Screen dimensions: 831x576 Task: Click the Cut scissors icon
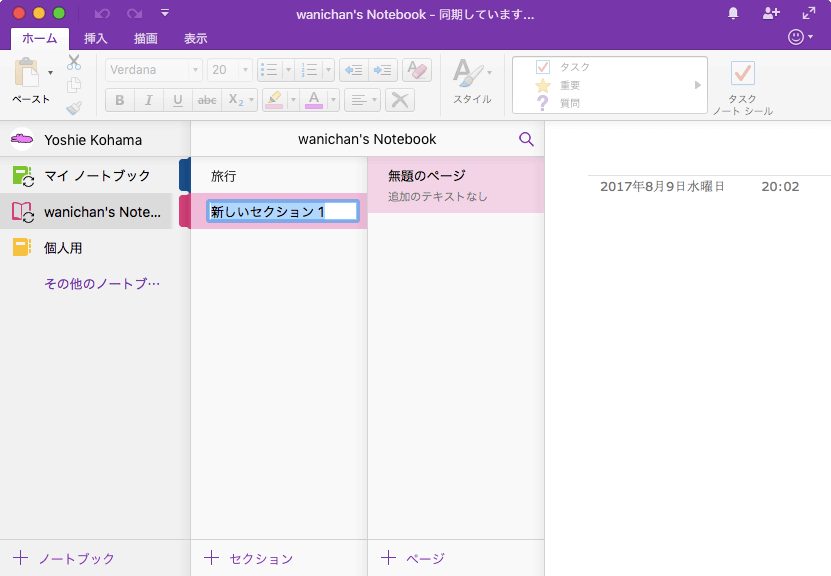[x=74, y=63]
